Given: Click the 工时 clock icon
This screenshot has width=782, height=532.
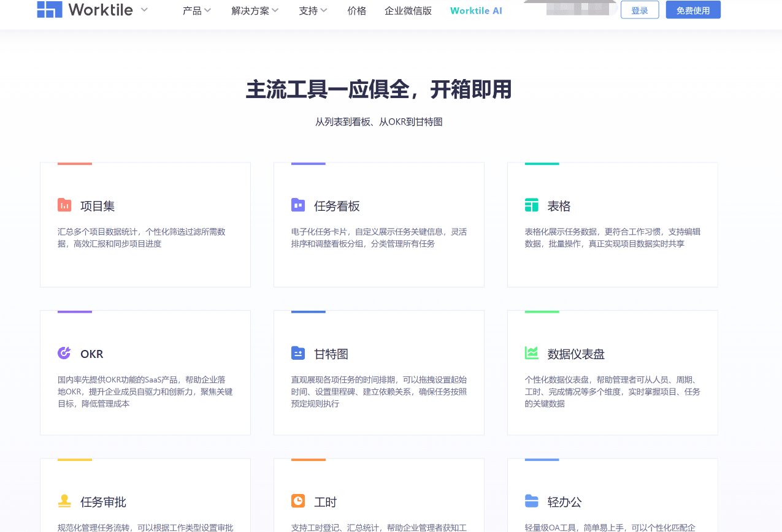Looking at the screenshot, I should (298, 501).
